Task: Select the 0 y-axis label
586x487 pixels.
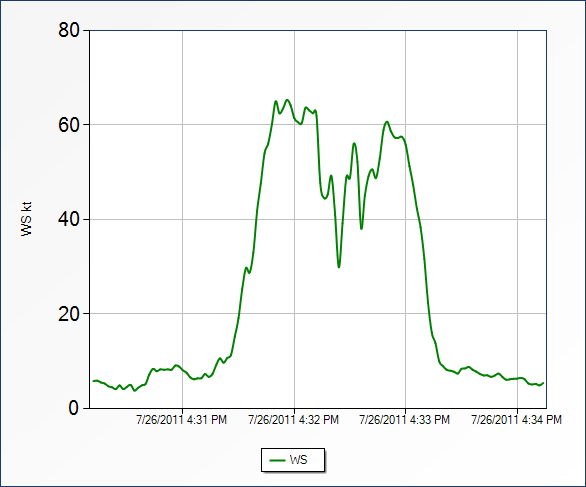Action: coord(74,408)
